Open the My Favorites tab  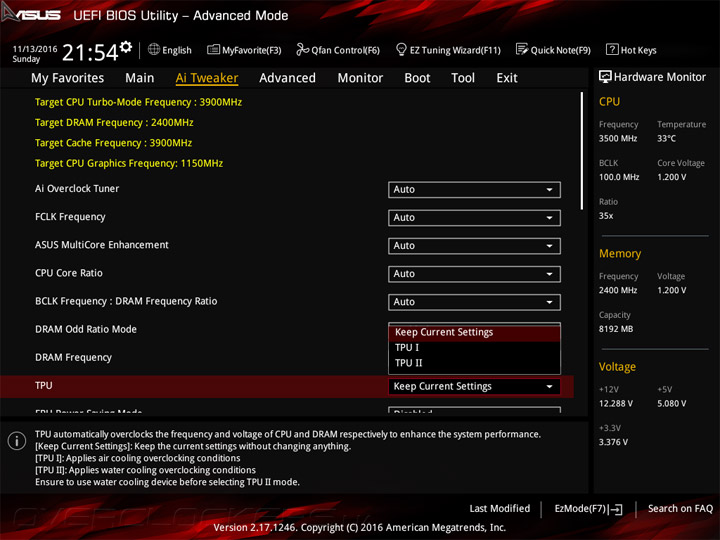pyautogui.click(x=68, y=78)
